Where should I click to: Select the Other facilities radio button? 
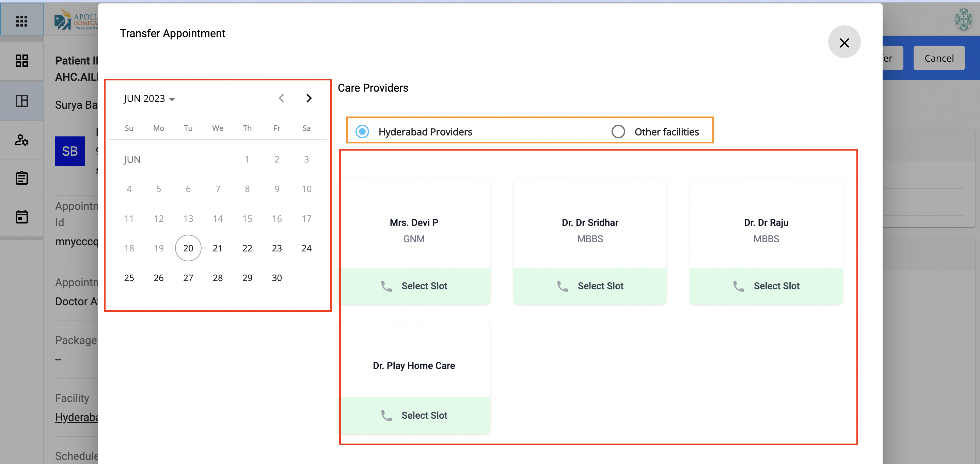point(618,132)
